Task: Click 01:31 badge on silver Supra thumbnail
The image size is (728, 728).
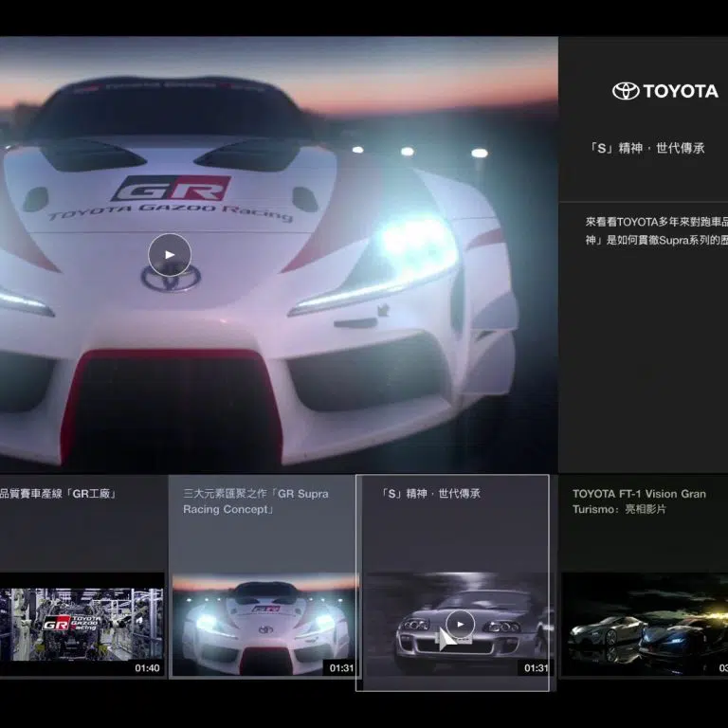Action: (x=536, y=668)
